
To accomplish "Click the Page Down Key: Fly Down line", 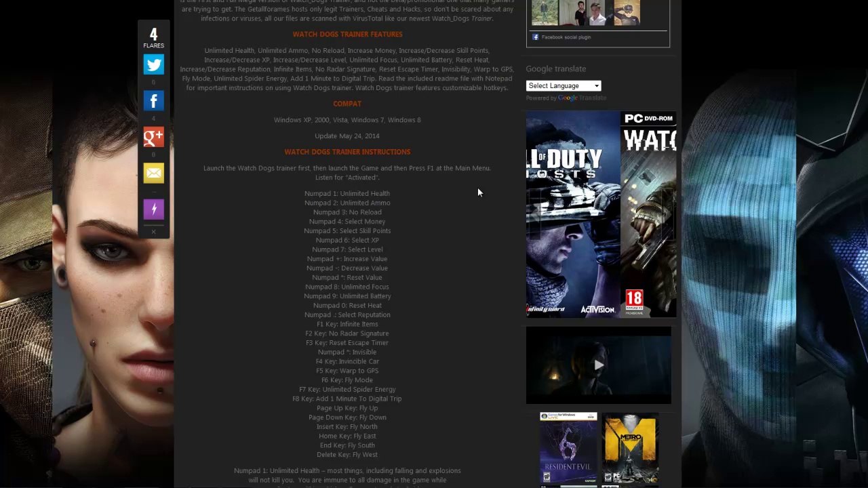I will pos(347,418).
